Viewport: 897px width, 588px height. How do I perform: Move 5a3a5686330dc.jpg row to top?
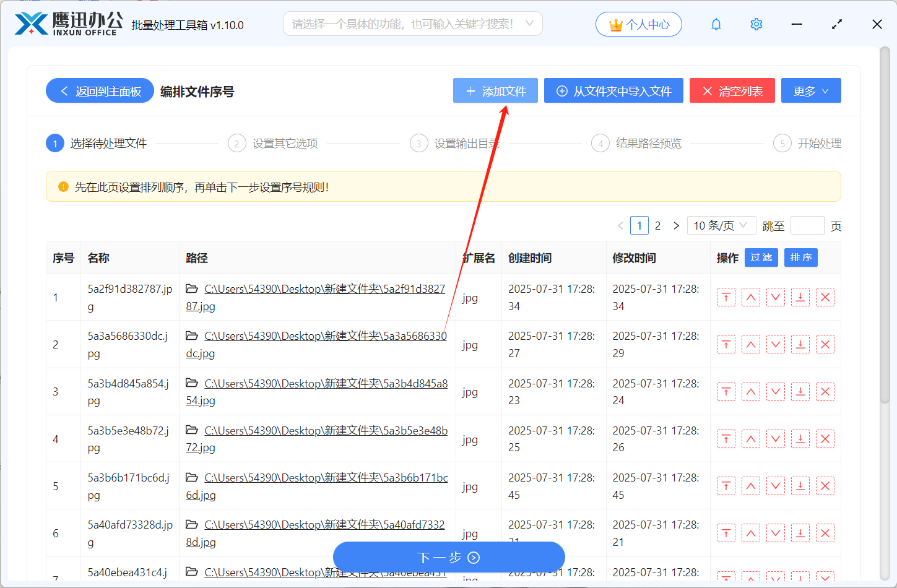tap(726, 345)
